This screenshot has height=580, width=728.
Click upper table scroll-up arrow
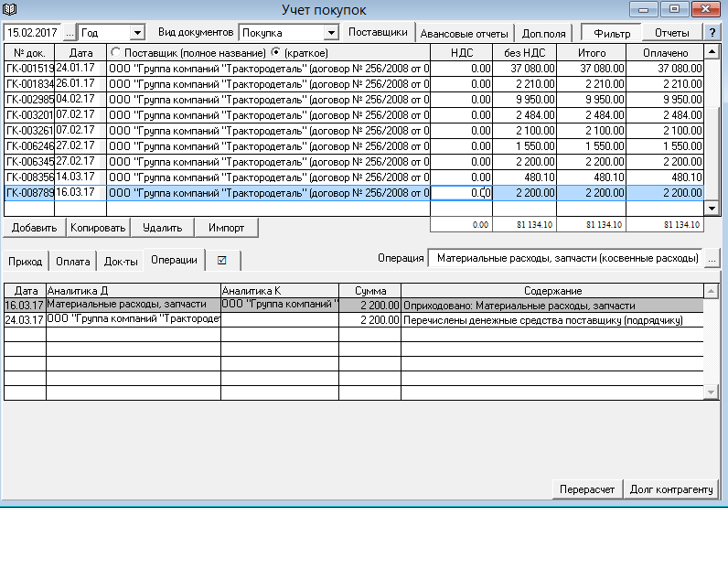[x=712, y=52]
